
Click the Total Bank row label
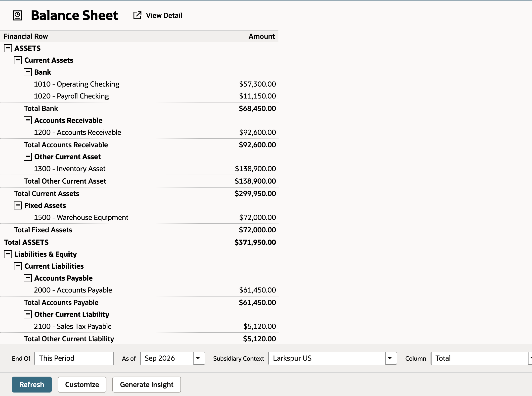tap(41, 108)
